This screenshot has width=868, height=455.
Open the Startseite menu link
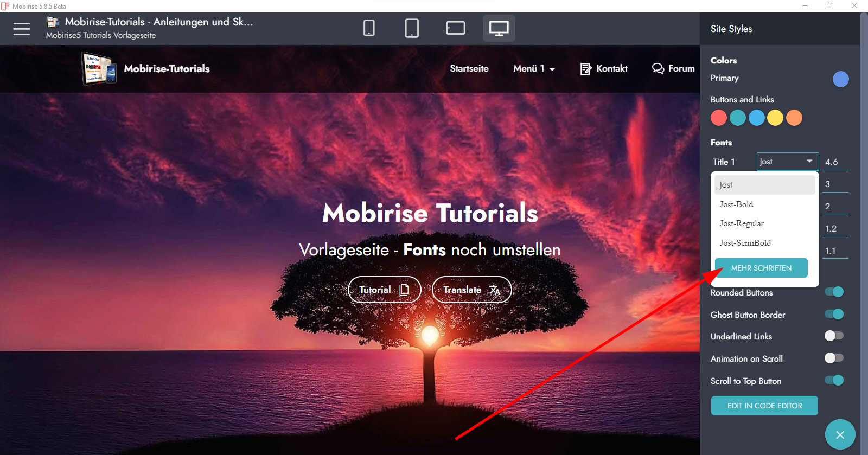pyautogui.click(x=469, y=69)
